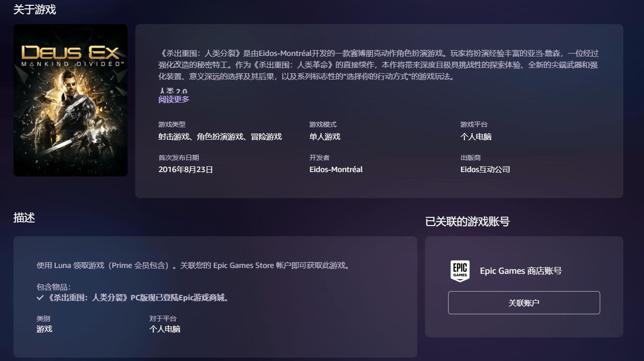Viewport: 644px width, 361px height.
Task: Click 个人电脑 under 游戏平台
Action: click(x=476, y=137)
